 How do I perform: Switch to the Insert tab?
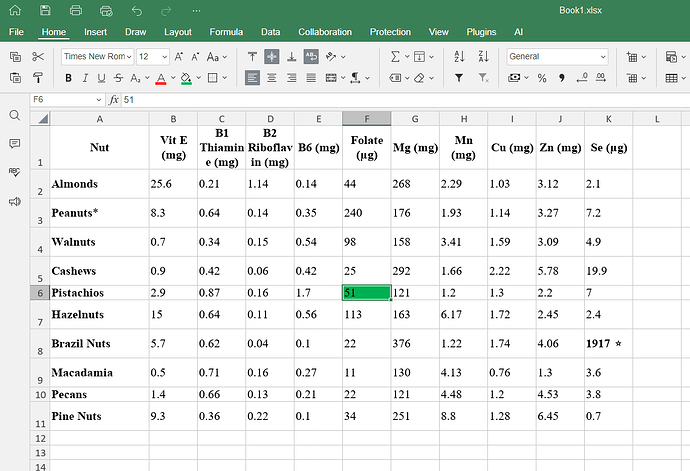pyautogui.click(x=95, y=32)
